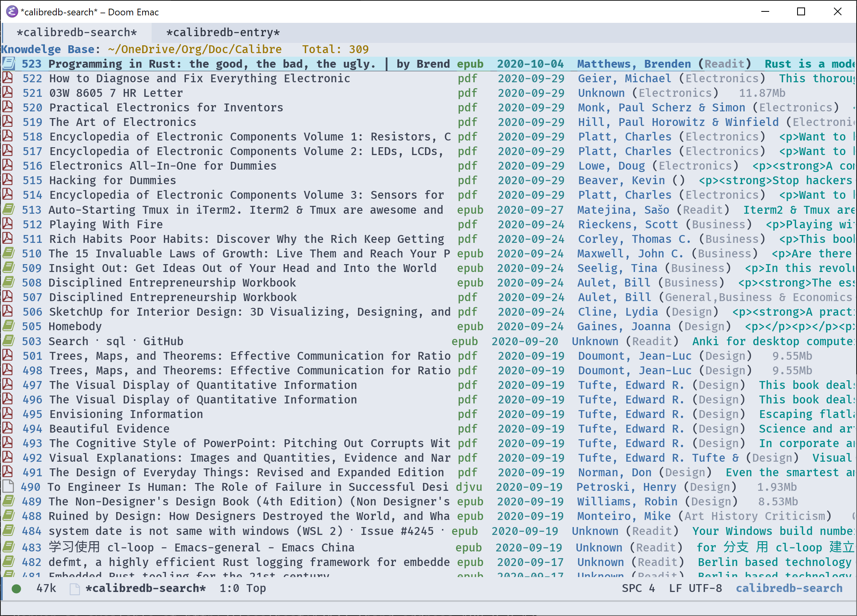Click the Business tag on Playing With Fire
Screen dimensions: 857x616
click(x=718, y=224)
